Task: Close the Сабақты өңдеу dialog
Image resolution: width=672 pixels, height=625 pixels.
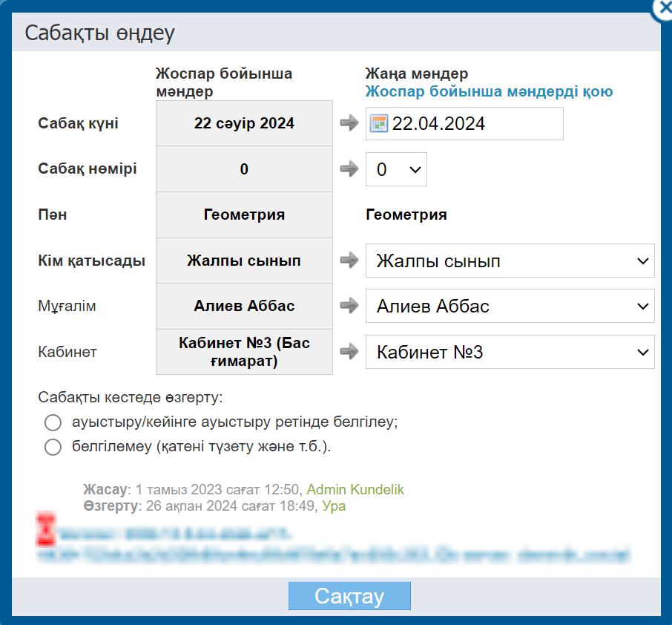Action: (663, 7)
